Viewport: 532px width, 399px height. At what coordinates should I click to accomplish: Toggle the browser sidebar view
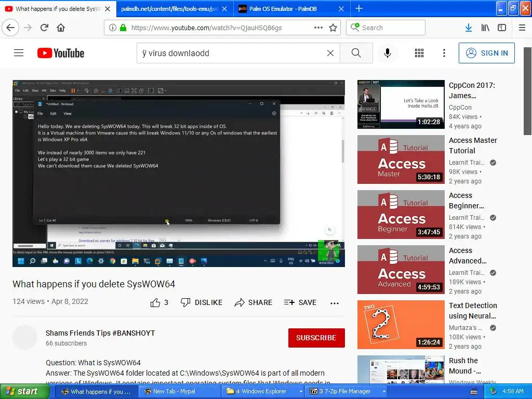click(502, 28)
